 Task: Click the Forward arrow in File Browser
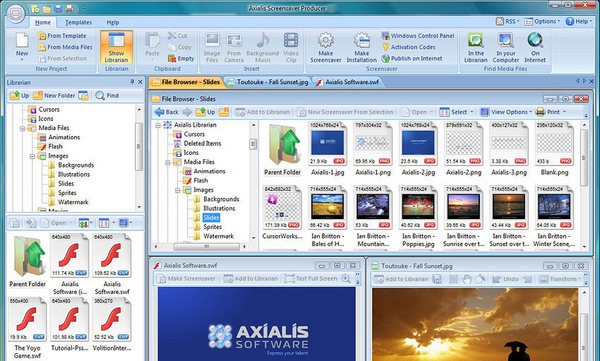(x=187, y=112)
